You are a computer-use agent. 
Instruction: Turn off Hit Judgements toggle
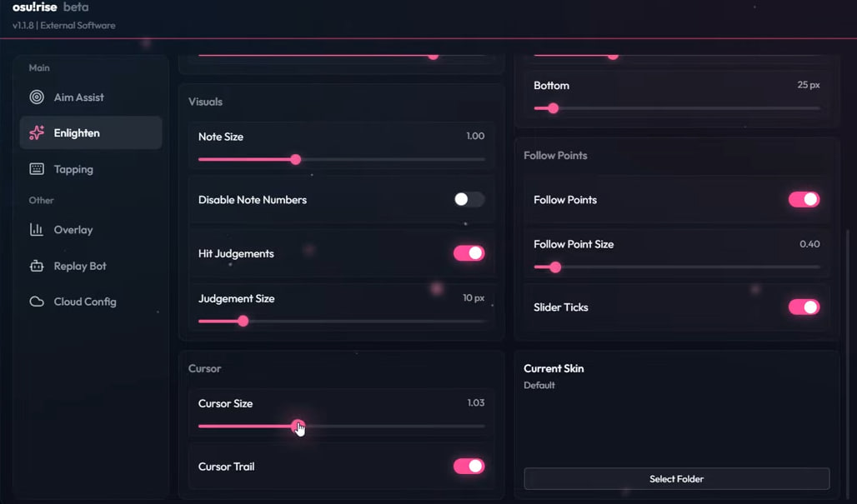[x=469, y=253]
